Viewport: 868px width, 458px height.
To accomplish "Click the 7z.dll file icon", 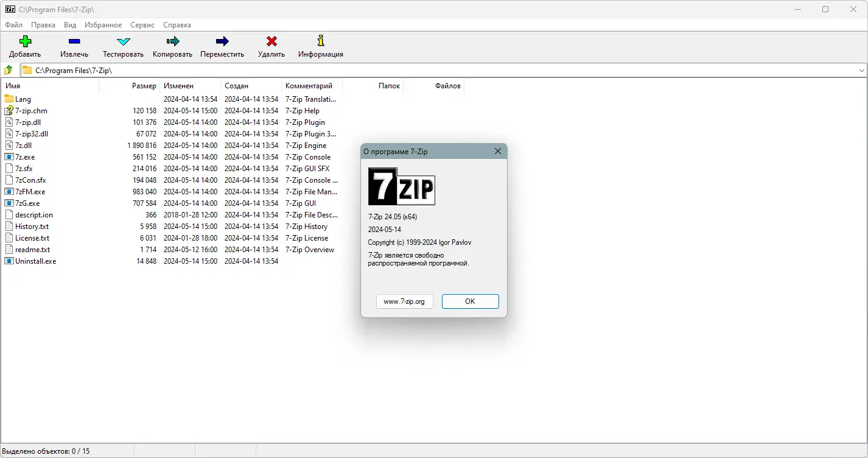I will 9,145.
